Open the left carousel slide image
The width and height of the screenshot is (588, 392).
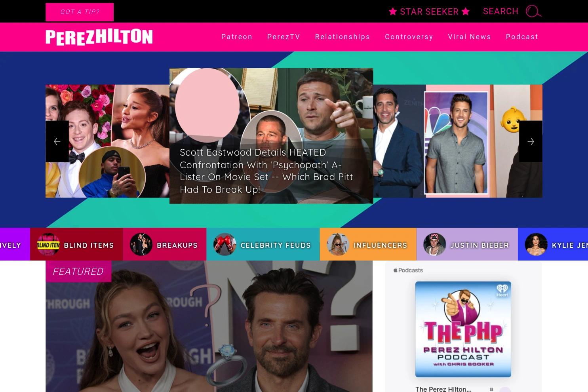click(107, 141)
